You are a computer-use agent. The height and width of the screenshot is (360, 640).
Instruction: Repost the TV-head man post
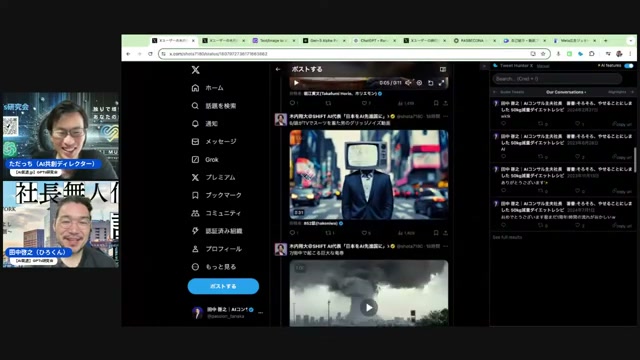[329, 233]
